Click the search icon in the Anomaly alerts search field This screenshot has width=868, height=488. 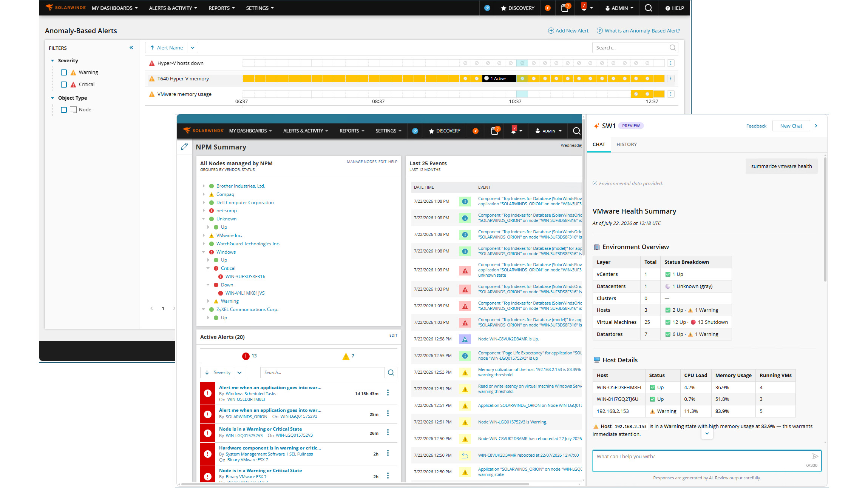pos(672,48)
